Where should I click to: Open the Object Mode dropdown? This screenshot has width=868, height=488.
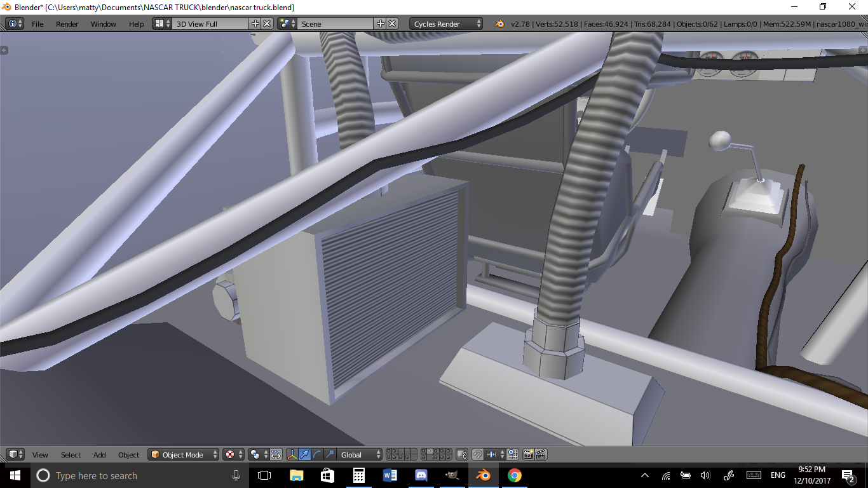(x=183, y=454)
